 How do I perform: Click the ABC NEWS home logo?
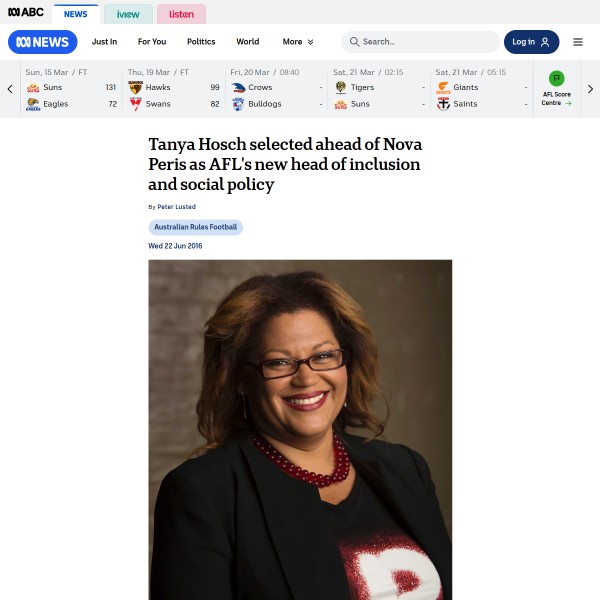[42, 42]
